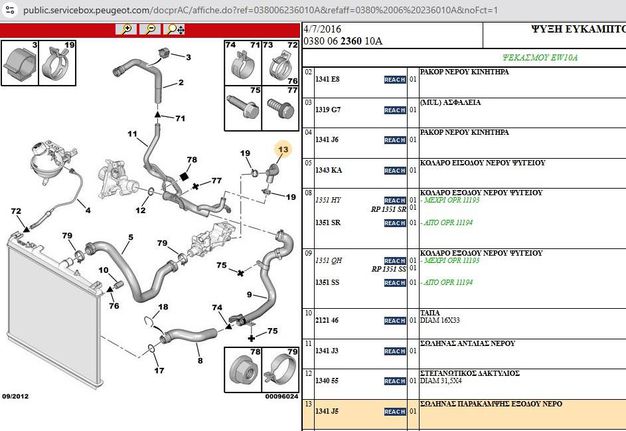Select the servicebox.peugeot.com URL field
Viewport: 626px width, 431px height.
[x=260, y=10]
